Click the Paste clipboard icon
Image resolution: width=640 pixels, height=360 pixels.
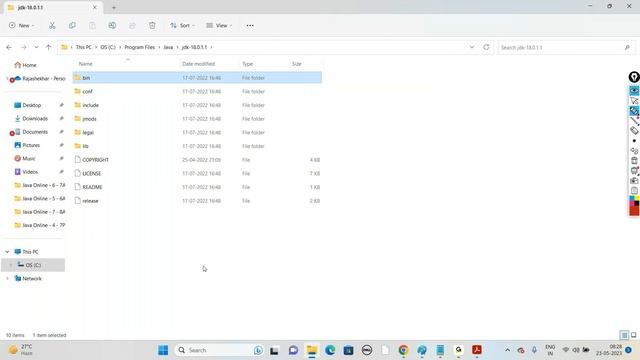pyautogui.click(x=92, y=25)
